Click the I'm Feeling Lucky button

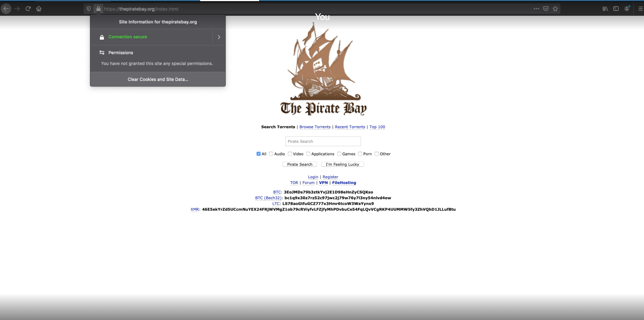point(342,164)
